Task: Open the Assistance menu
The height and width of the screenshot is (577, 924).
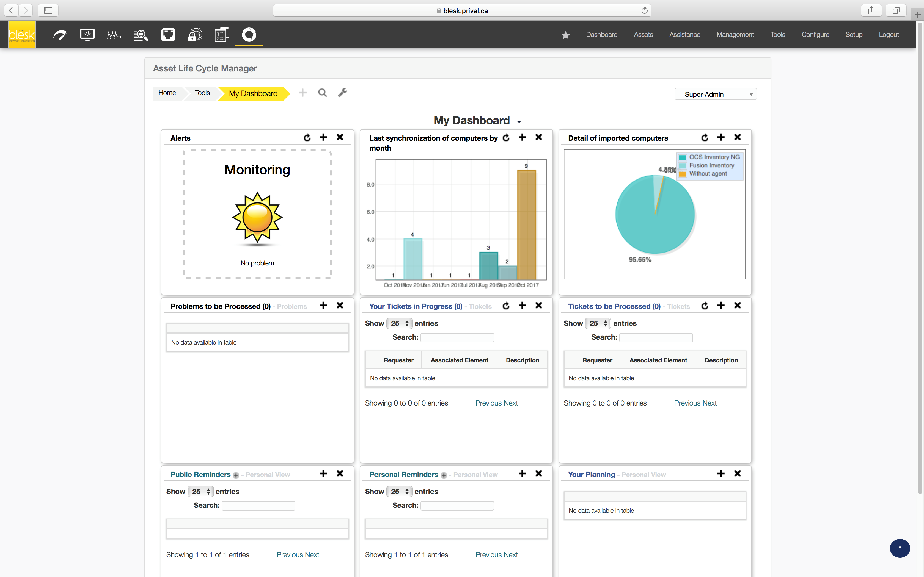Action: coord(684,35)
